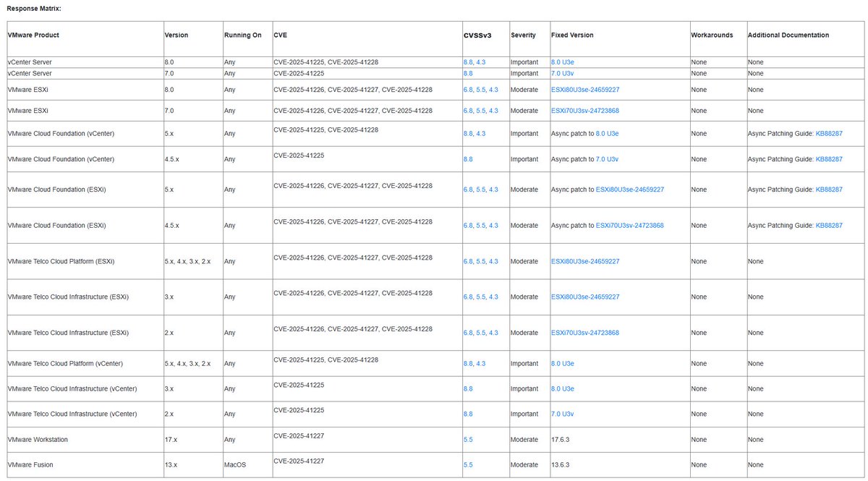
Task: Click version 17.x in the Workstation row
Action: [x=171, y=440]
